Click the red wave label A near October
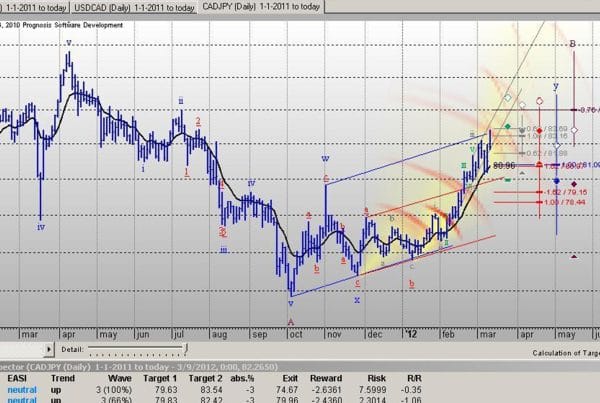Screen dimensions: 600x403 (x=291, y=321)
